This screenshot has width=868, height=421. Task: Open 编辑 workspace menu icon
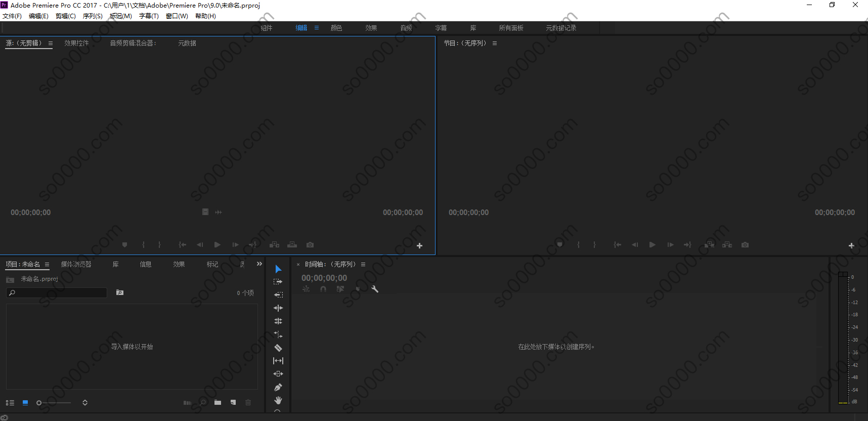click(317, 28)
